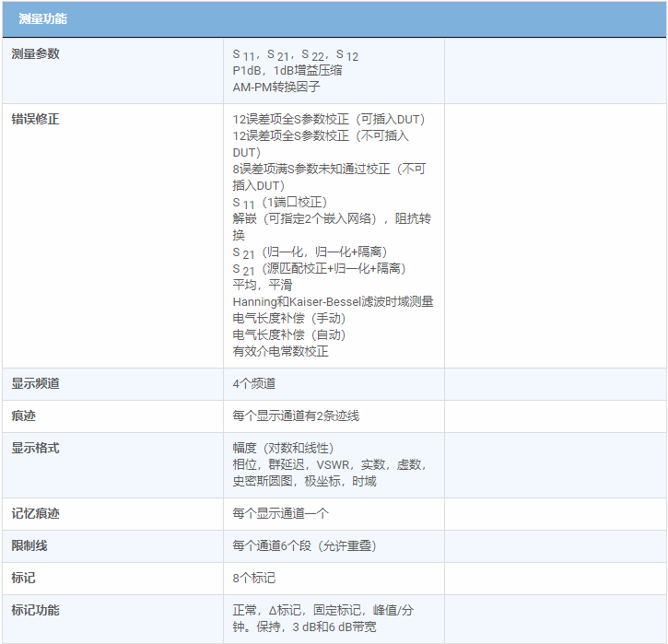
Task: Click the Hanning和Kaiser-Bessel滤波时域测量 line
Action: [x=333, y=301]
